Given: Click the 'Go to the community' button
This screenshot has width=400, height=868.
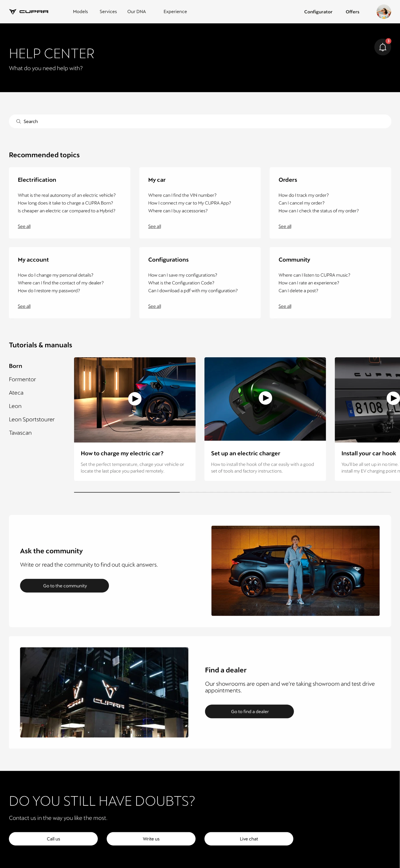Looking at the screenshot, I should (64, 586).
